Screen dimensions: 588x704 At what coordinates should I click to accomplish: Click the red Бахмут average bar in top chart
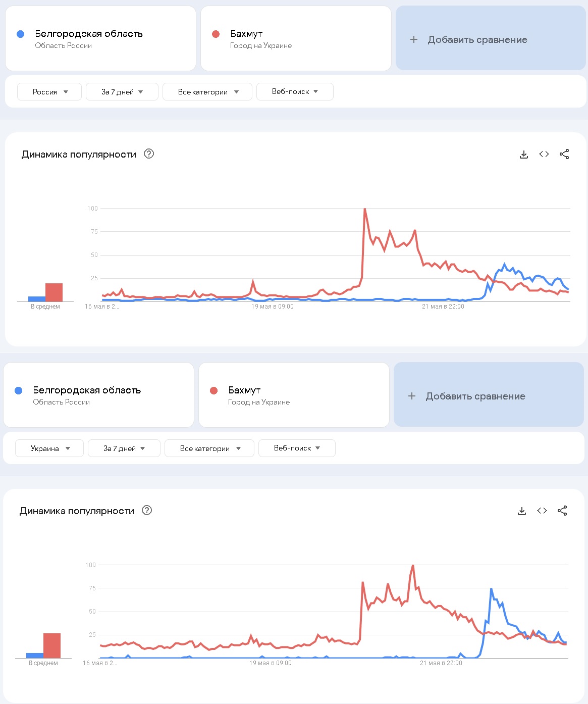click(x=54, y=292)
